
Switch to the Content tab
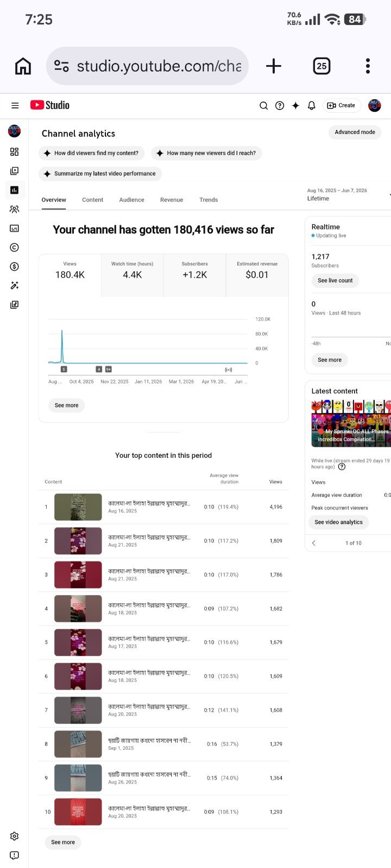click(x=92, y=200)
